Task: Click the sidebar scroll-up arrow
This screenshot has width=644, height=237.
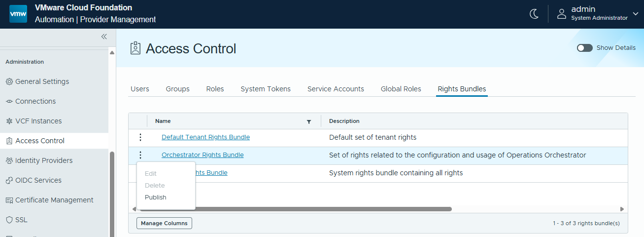Action: coord(112,52)
